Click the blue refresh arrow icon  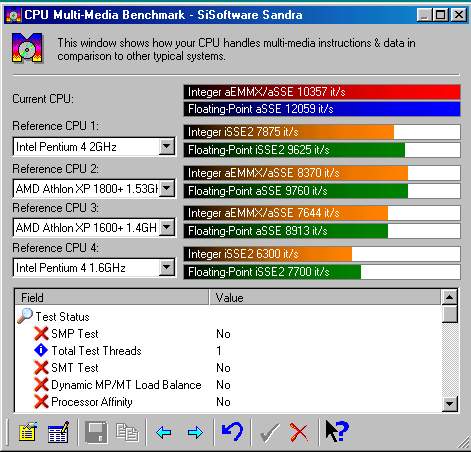click(x=232, y=432)
